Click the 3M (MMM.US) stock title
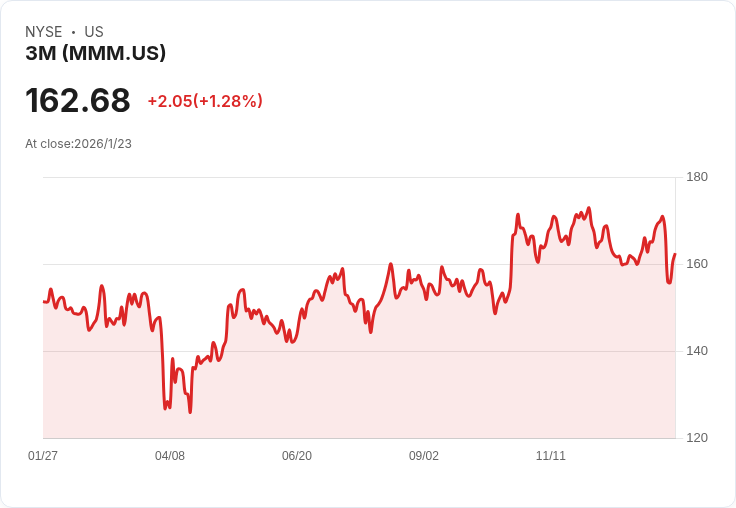Screen dimensions: 736x508 point(95,53)
